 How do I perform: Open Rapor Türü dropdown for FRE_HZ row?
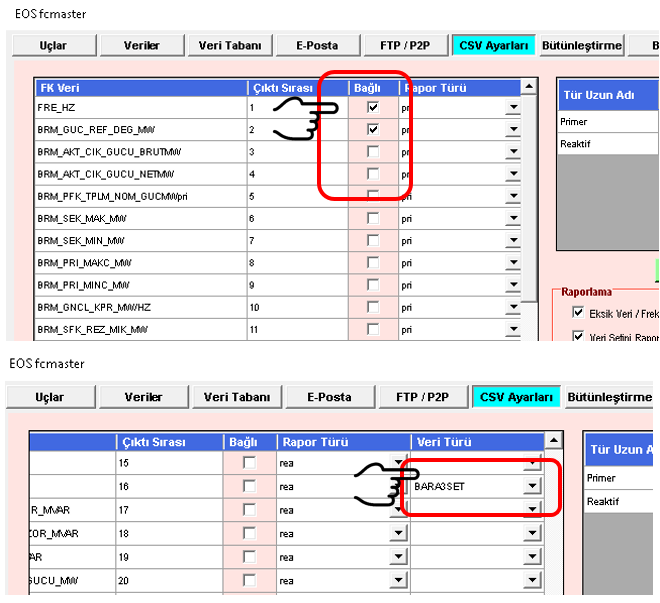[x=513, y=107]
